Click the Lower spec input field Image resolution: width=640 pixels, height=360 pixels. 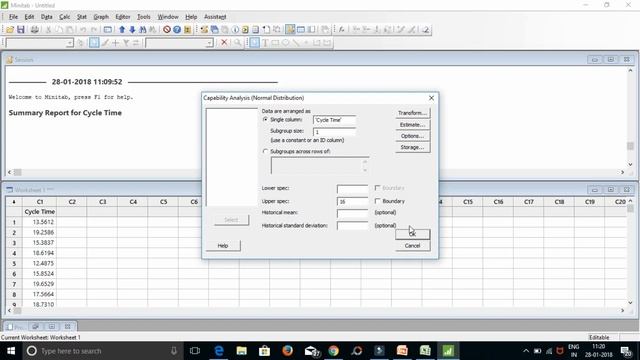(x=352, y=189)
